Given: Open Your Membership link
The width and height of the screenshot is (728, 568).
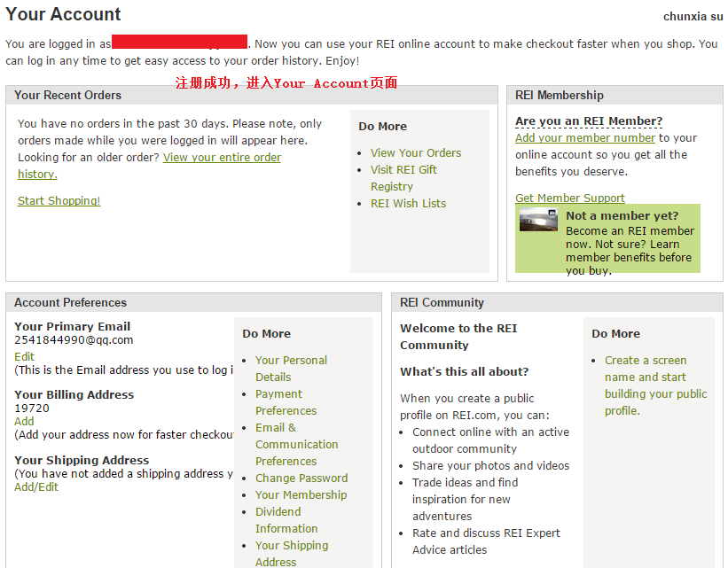Looking at the screenshot, I should pyautogui.click(x=301, y=495).
